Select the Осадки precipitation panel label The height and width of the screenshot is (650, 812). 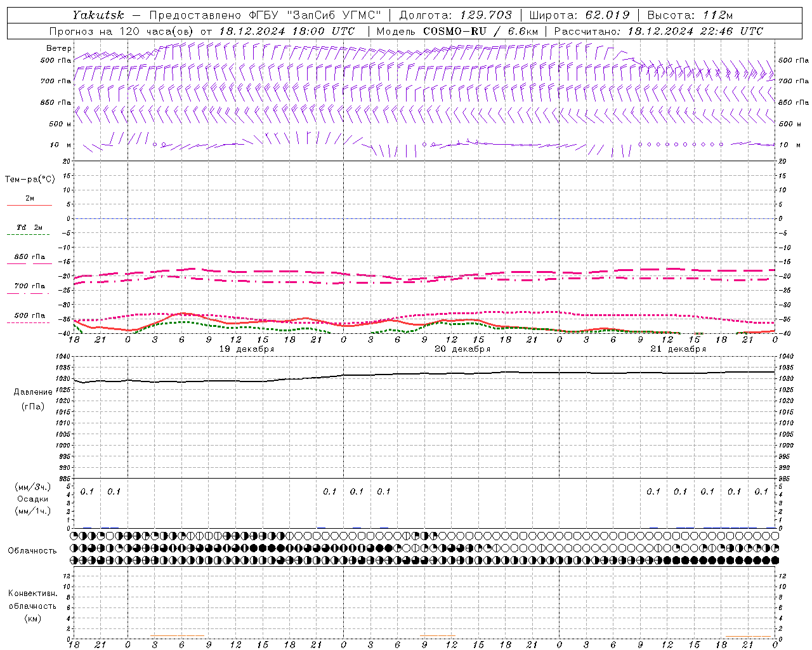click(32, 499)
